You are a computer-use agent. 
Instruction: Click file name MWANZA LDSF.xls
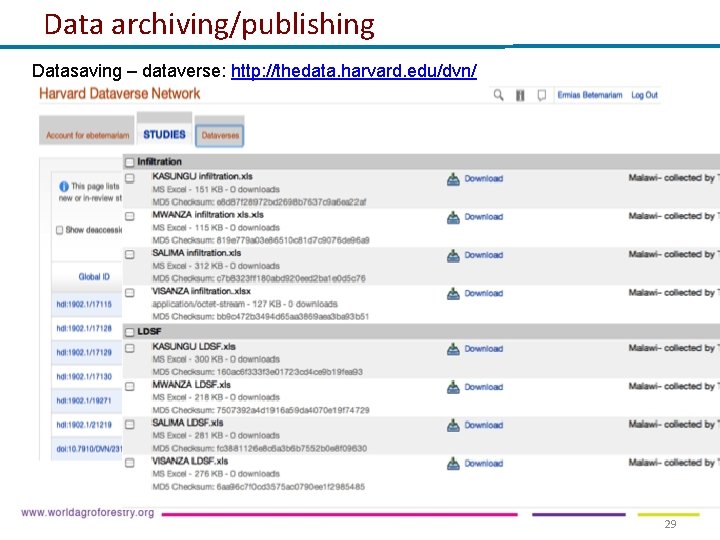tap(191, 385)
